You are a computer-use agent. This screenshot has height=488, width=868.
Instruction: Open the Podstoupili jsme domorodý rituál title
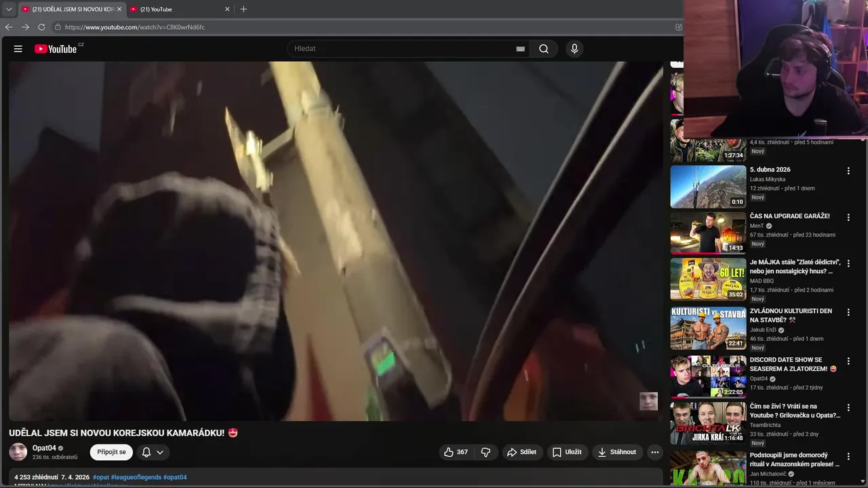coord(795,460)
